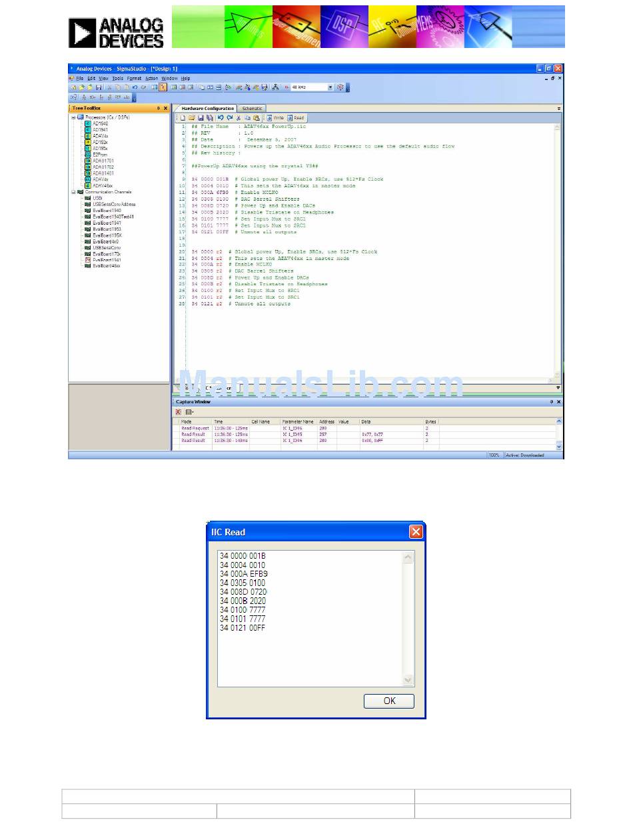Select the USBSerialConv Address communication channel
This screenshot has width=633, height=840.
113,204
